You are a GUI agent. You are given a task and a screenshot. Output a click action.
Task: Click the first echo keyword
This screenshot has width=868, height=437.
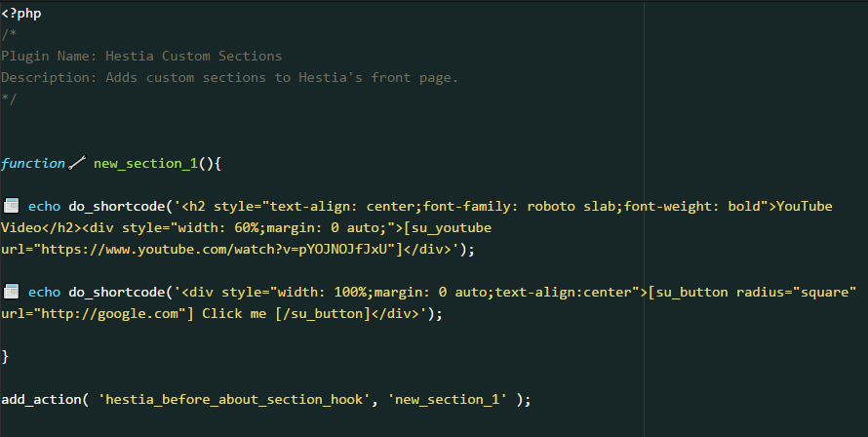(x=44, y=207)
